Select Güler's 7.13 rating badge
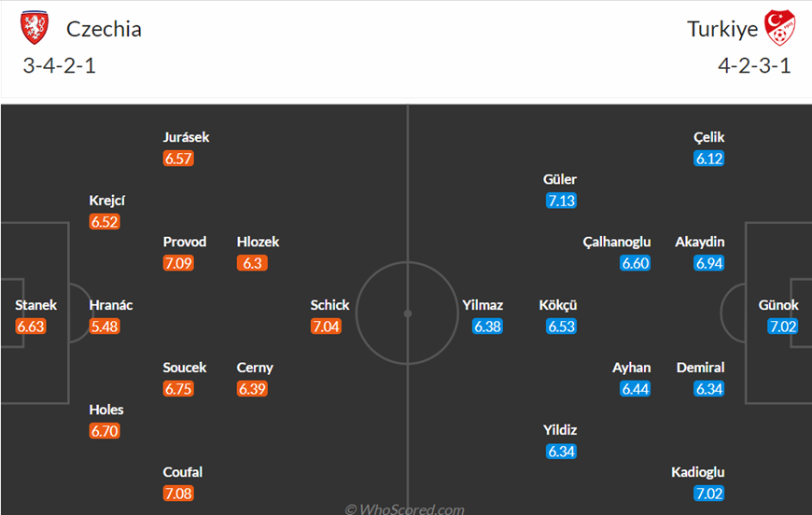812x515 pixels. pos(561,201)
